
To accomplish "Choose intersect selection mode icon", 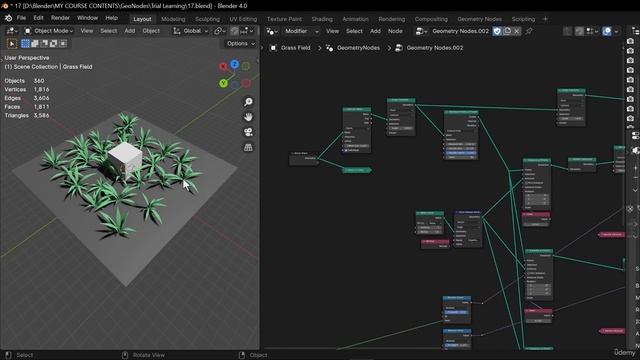I will [63, 44].
